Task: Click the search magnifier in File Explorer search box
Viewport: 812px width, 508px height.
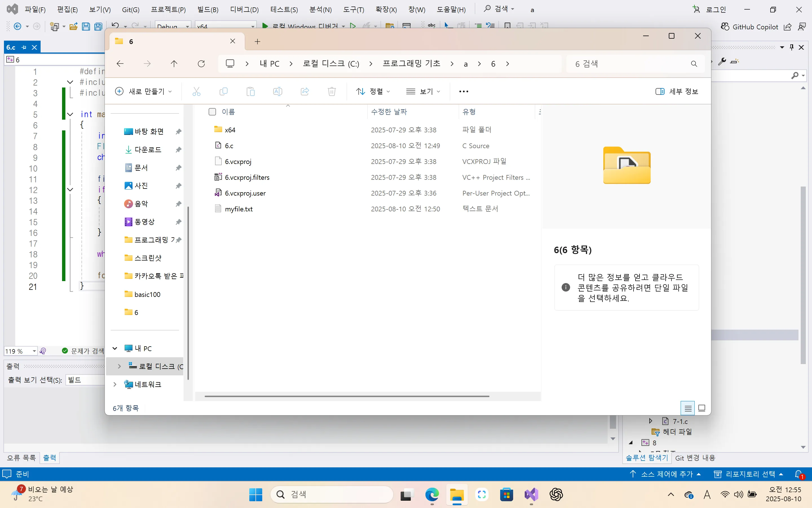Action: pos(694,64)
